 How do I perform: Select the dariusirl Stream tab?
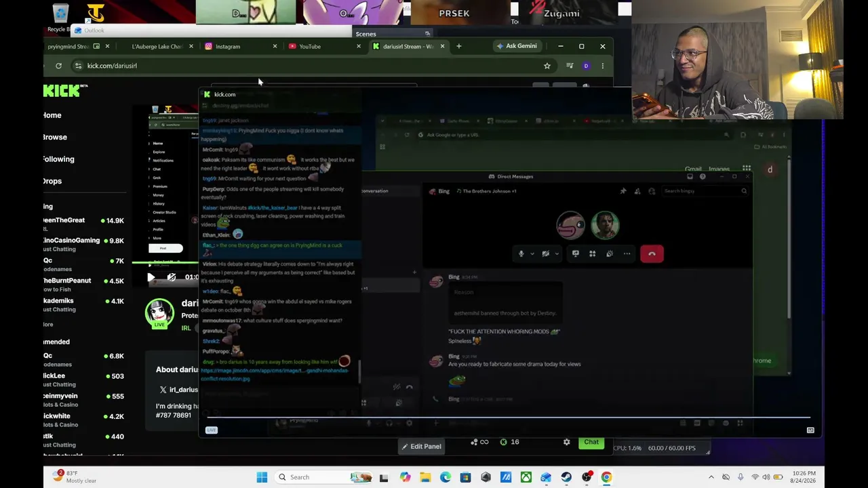(408, 47)
